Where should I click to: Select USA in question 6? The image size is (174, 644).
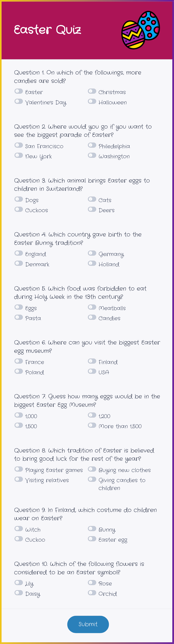coord(92,371)
